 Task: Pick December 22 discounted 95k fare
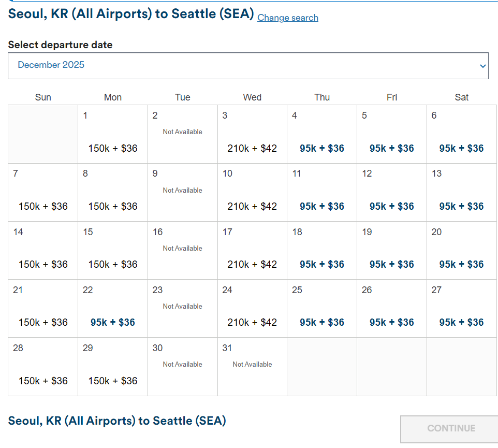[113, 309]
